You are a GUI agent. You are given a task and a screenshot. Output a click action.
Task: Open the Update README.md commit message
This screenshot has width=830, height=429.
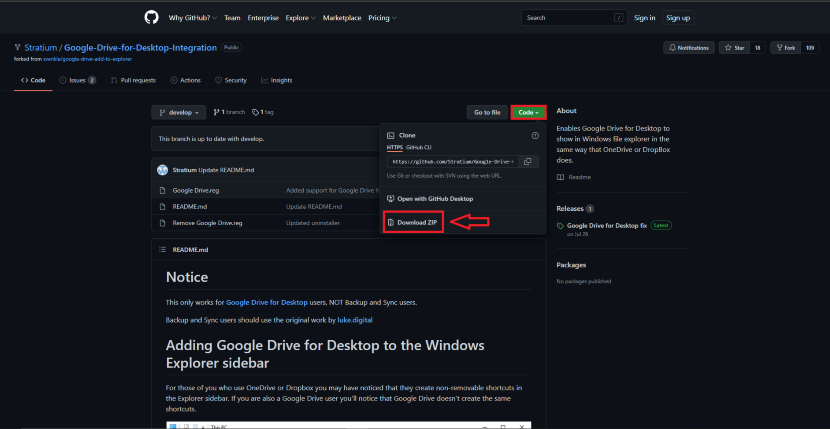coord(226,170)
